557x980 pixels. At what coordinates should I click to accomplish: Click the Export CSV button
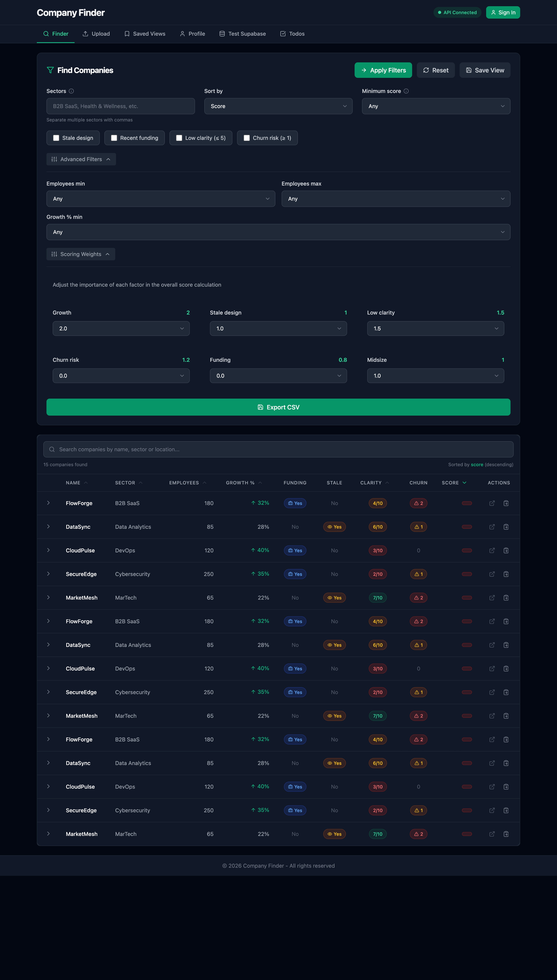coord(278,407)
